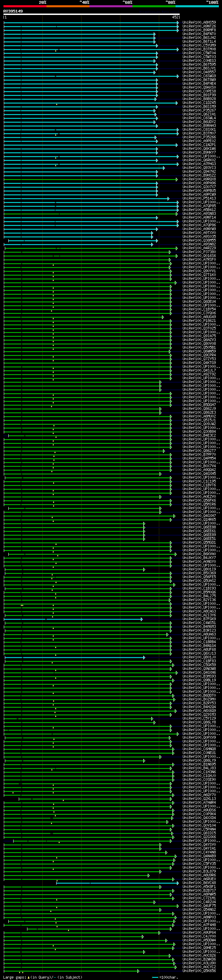Click the white query sequence bar

tap(92, 14)
